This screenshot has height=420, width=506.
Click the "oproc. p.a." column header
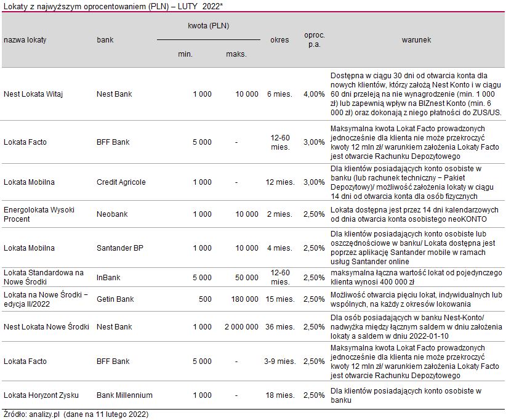click(315, 40)
